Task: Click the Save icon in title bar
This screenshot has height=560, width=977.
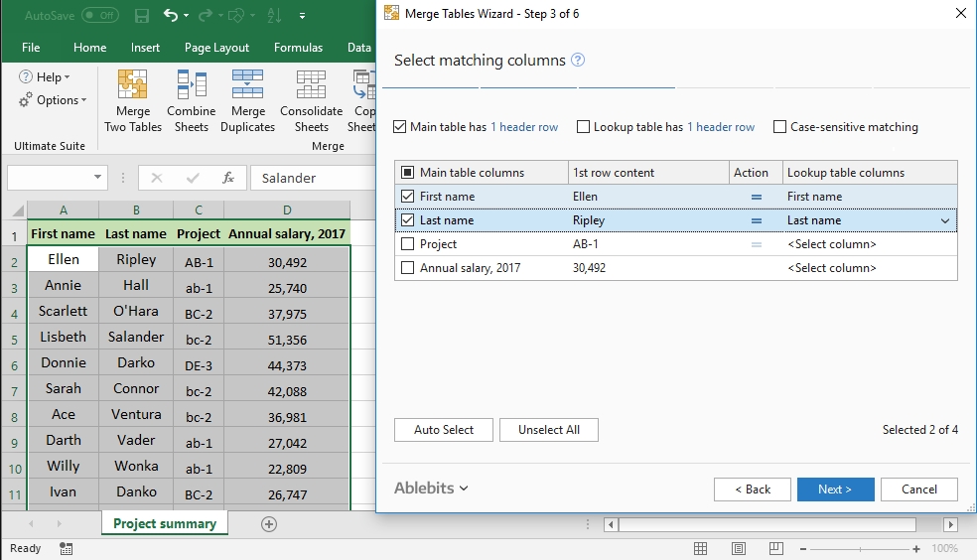Action: (141, 16)
